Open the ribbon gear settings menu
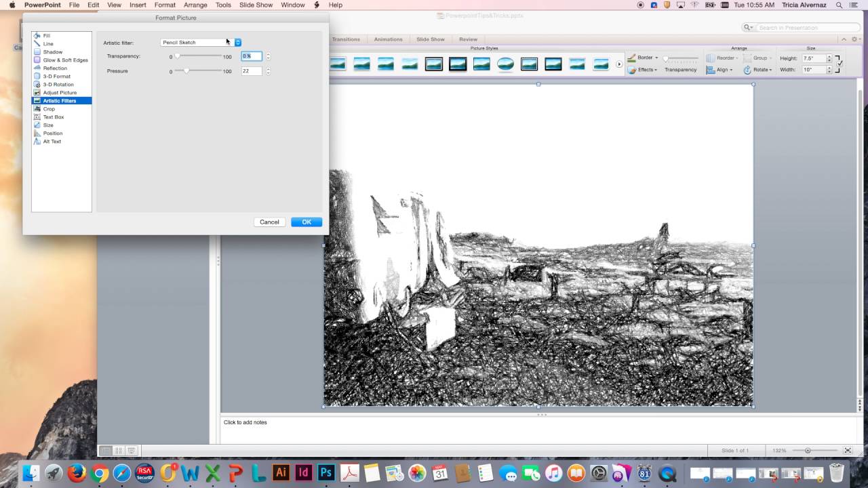Image resolution: width=868 pixels, height=488 pixels. click(856, 39)
